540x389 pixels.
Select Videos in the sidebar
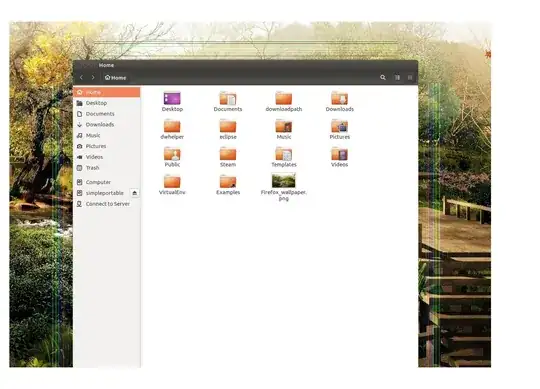pos(107,157)
